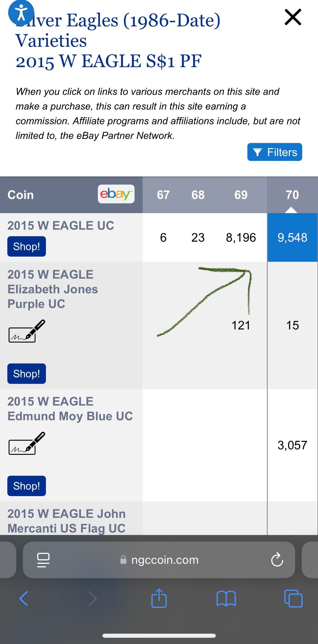Open the Safari share sheet icon
The height and width of the screenshot is (644, 318).
coord(159,598)
